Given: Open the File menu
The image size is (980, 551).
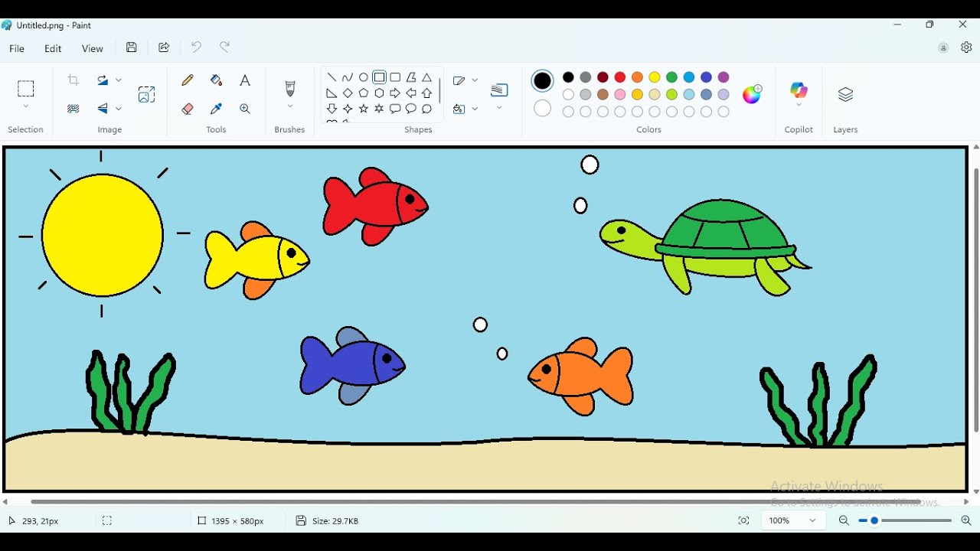Looking at the screenshot, I should [x=17, y=49].
